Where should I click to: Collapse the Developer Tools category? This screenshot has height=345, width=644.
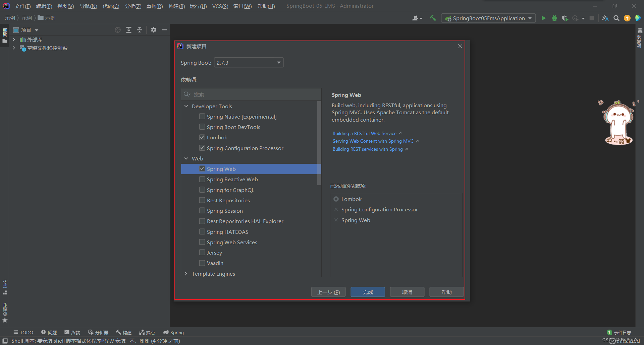[x=186, y=106]
